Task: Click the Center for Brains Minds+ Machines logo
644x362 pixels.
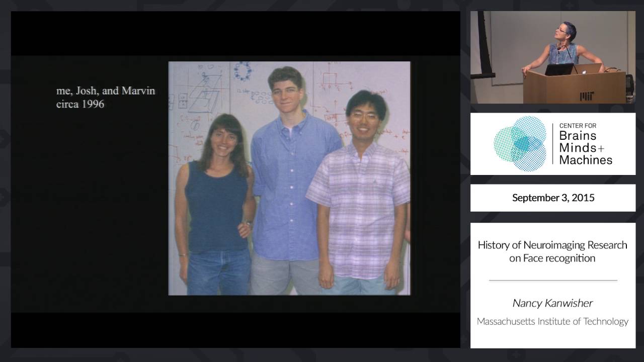Action: (553, 144)
